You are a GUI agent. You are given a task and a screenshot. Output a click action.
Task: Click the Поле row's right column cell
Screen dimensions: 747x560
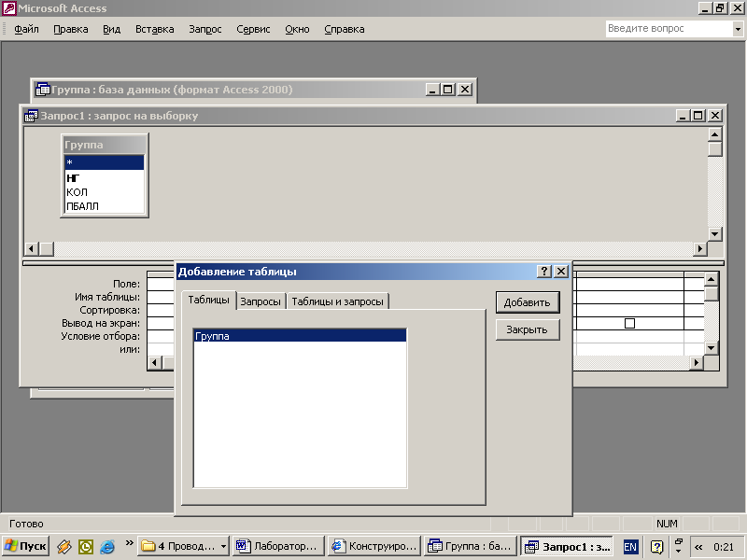point(629,285)
